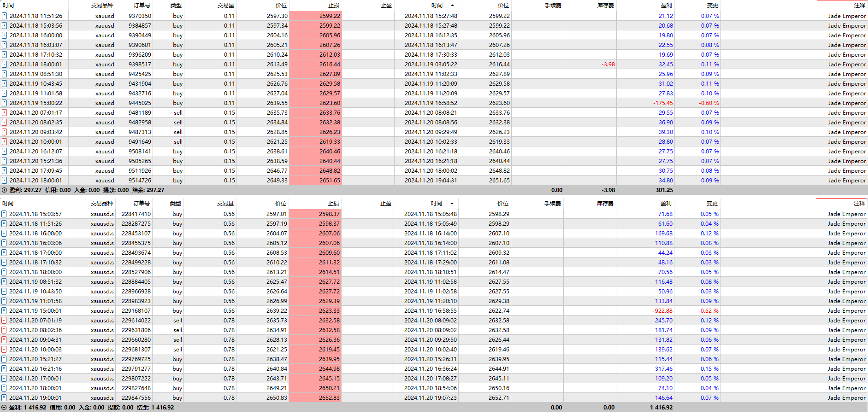Select the row icon for order 9425425
The width and height of the screenshot is (868, 415).
click(x=4, y=74)
